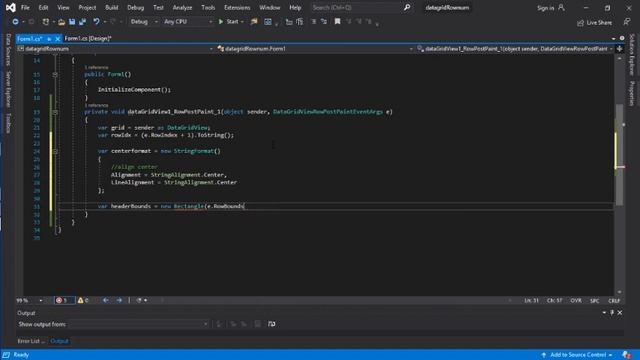Click the green Start play icon
Screen dimensions: 640x360
pos(221,22)
